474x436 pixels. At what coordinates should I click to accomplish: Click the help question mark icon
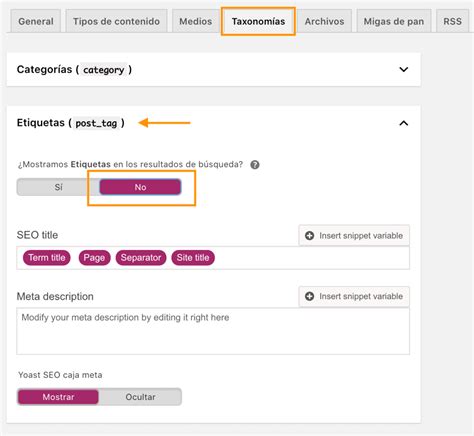(255, 165)
